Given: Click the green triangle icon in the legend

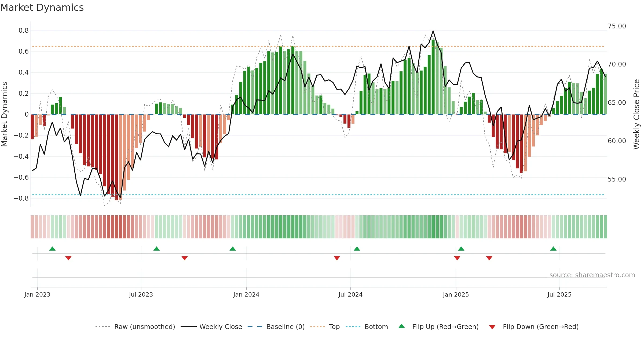Looking at the screenshot, I should coord(402,326).
